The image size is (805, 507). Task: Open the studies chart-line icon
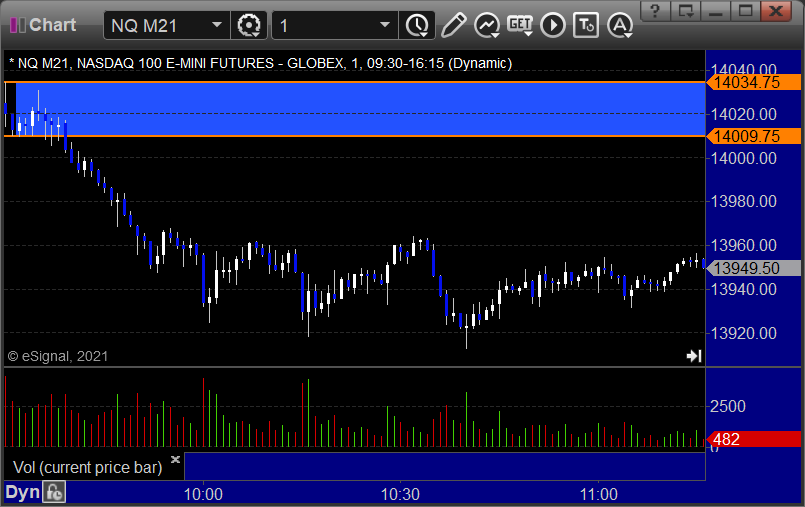click(x=487, y=25)
